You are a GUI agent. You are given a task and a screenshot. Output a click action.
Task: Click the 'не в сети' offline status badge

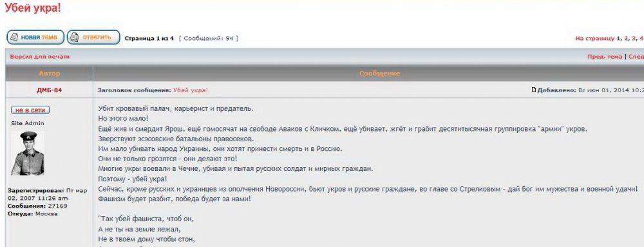point(30,110)
